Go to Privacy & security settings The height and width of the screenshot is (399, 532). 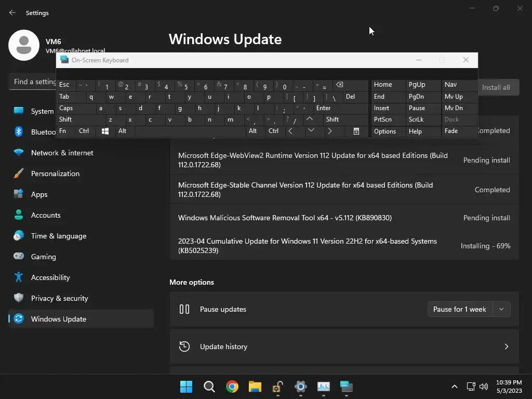coord(81,298)
